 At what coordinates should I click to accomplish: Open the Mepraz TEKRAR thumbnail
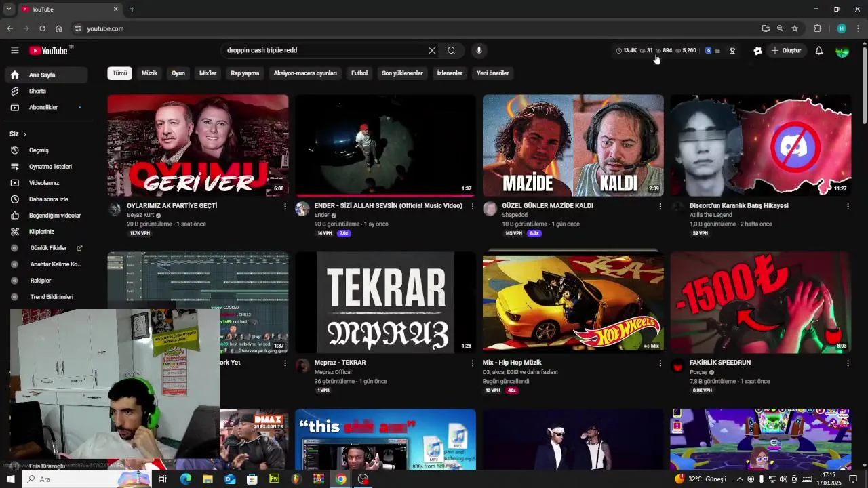tap(385, 302)
